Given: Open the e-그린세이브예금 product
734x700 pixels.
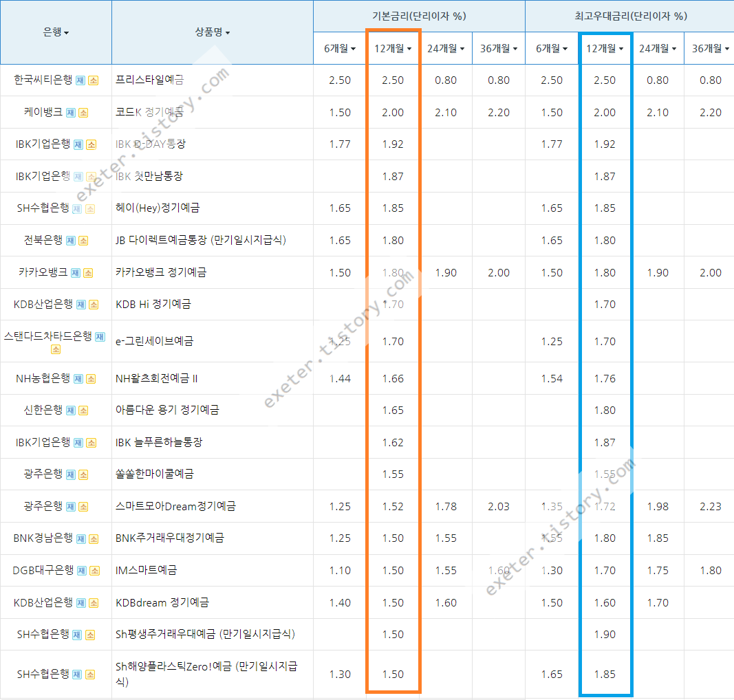Looking at the screenshot, I should click(x=155, y=341).
